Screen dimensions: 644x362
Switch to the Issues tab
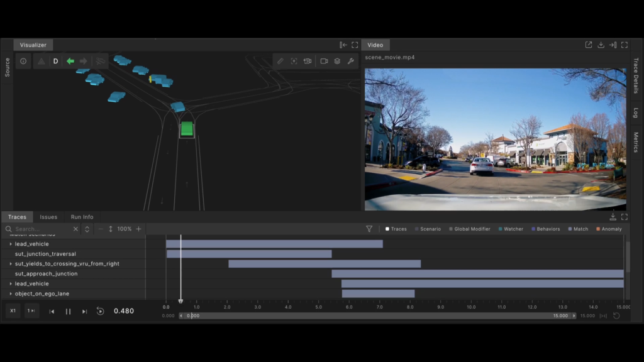pyautogui.click(x=48, y=217)
